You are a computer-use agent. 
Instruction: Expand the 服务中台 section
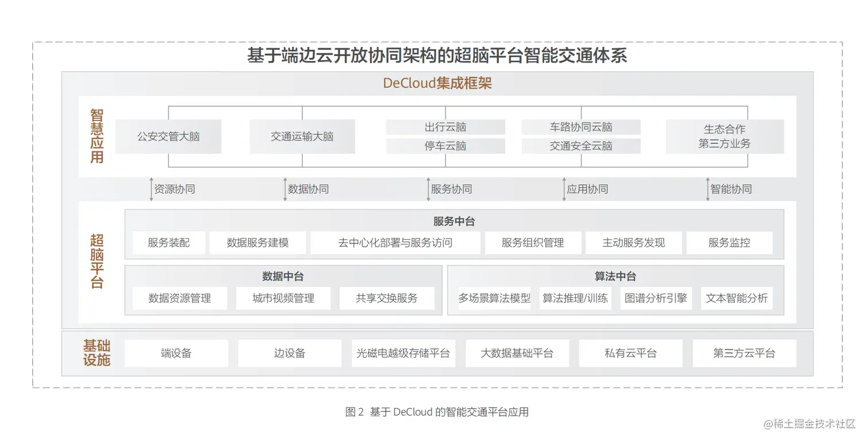pos(454,222)
